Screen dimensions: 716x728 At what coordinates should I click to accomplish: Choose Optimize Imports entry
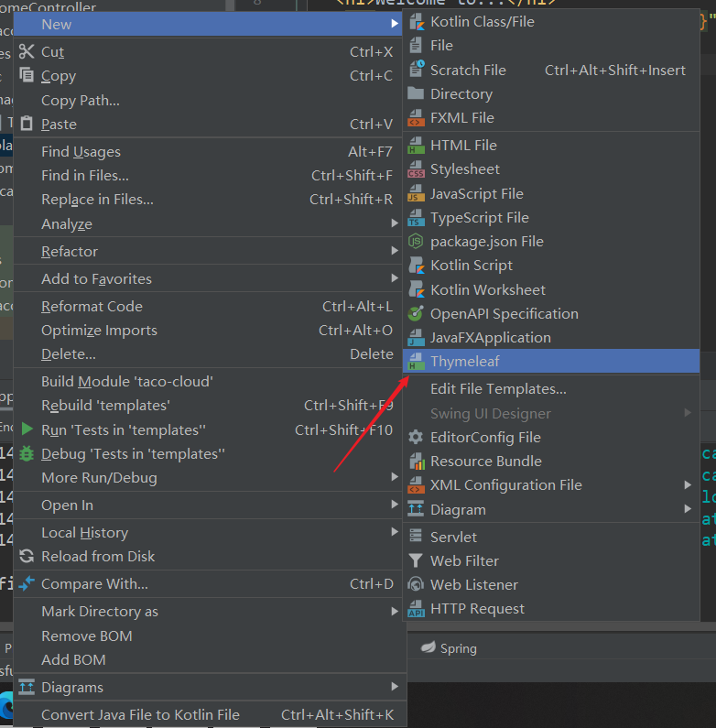(208, 330)
